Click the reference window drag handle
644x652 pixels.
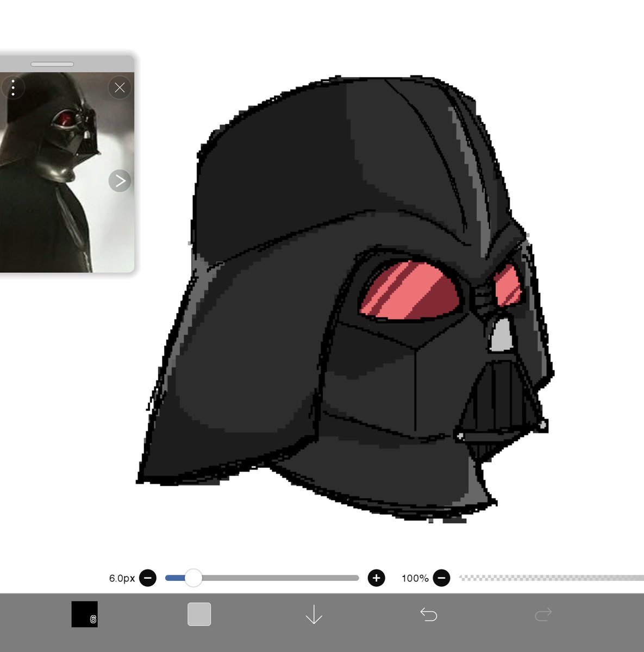(52, 64)
